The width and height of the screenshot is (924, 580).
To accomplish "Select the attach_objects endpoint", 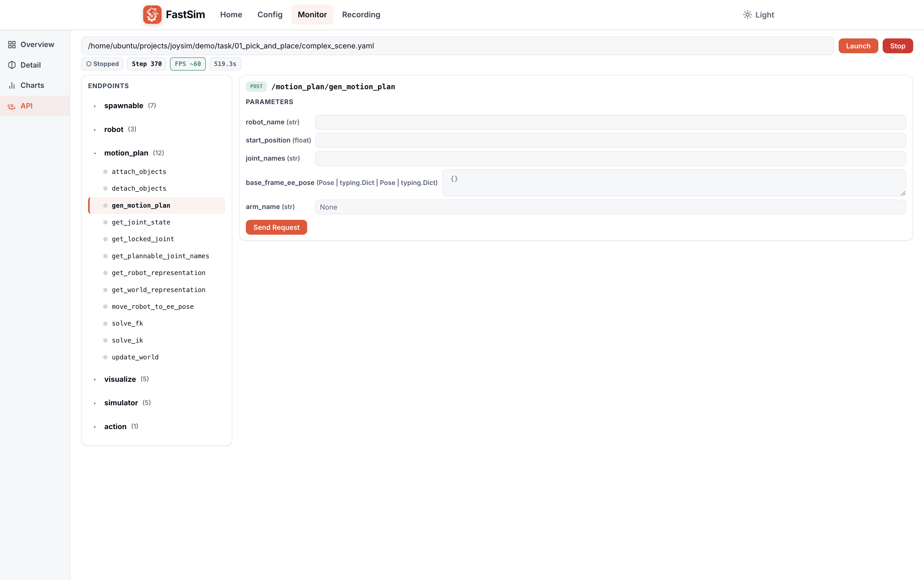I will [157, 171].
